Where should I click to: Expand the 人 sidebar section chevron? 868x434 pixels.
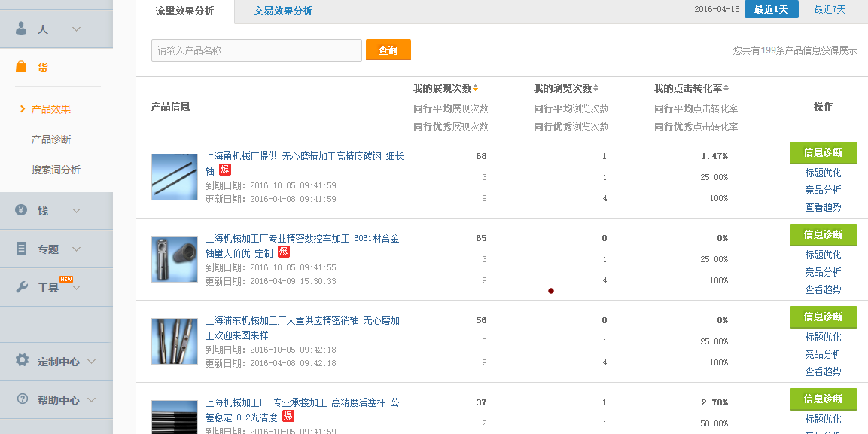(x=76, y=29)
